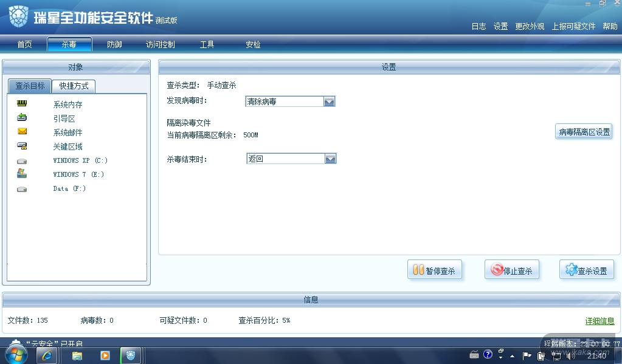Image resolution: width=622 pixels, height=364 pixels.
Task: Open the 发现病毒时 dropdown arrow
Action: [x=330, y=102]
